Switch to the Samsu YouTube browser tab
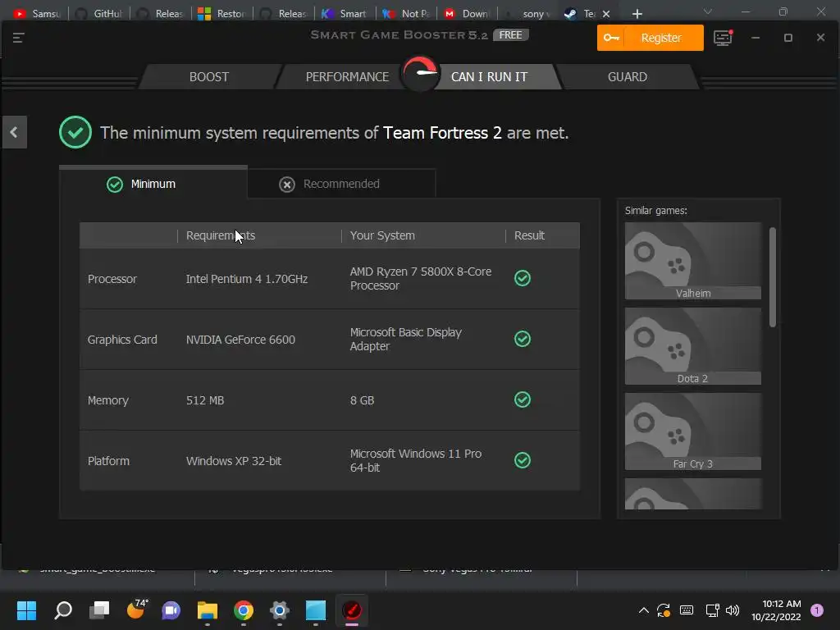The image size is (840, 630). click(x=36, y=13)
